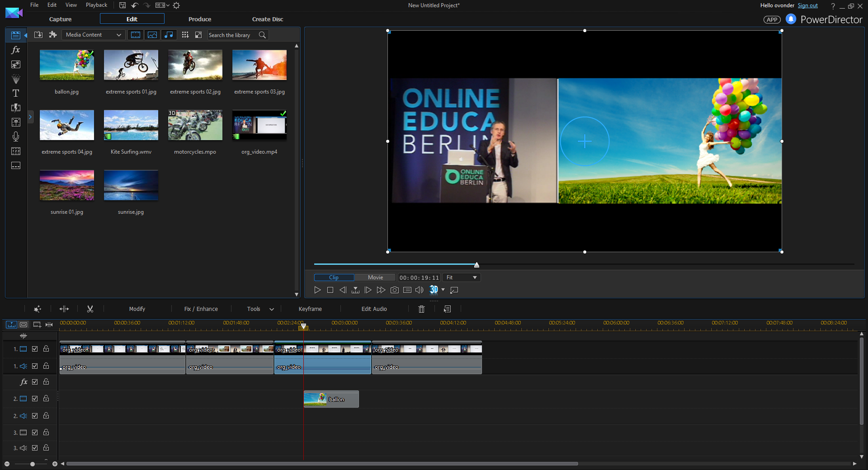The image size is (868, 470).
Task: Open the PiP Objects Room icon
Action: (x=16, y=65)
